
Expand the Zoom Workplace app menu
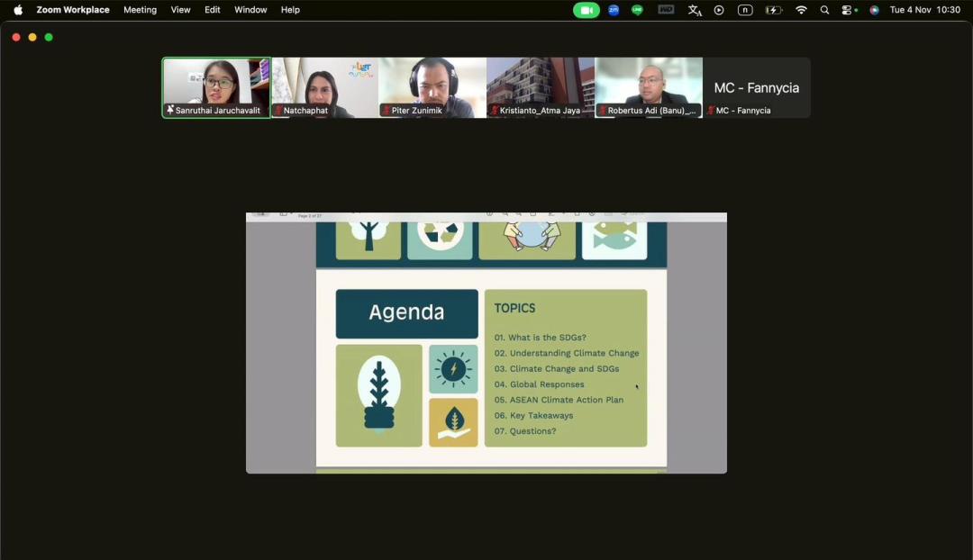(x=73, y=10)
